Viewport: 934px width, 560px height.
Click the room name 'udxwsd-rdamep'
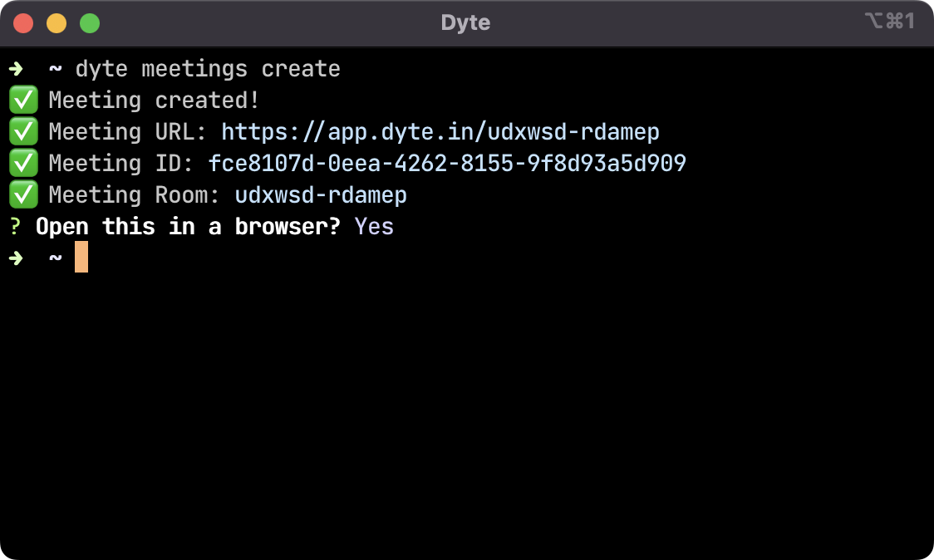point(321,194)
